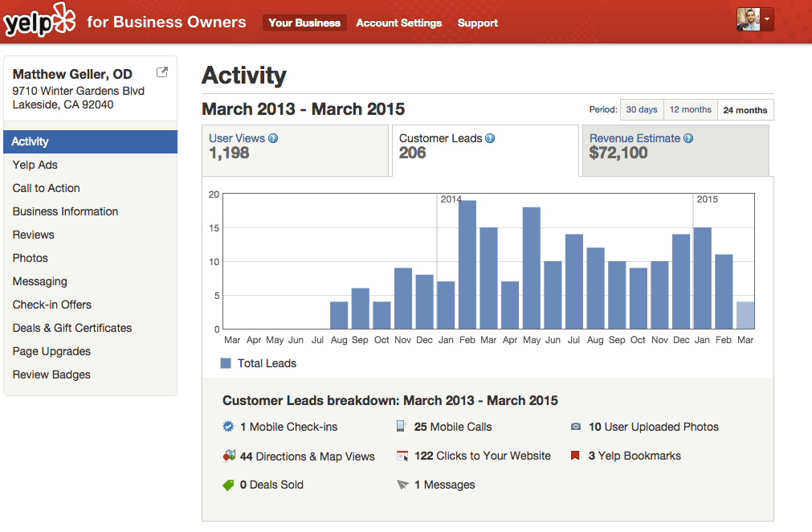The width and height of the screenshot is (812, 532).
Task: Click the Aug 2013 bar in chart
Action: pos(339,316)
